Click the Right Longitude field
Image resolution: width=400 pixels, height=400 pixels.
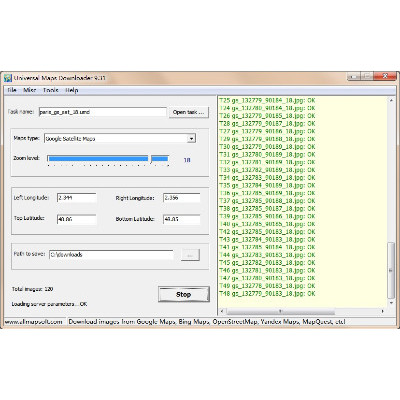[182, 198]
